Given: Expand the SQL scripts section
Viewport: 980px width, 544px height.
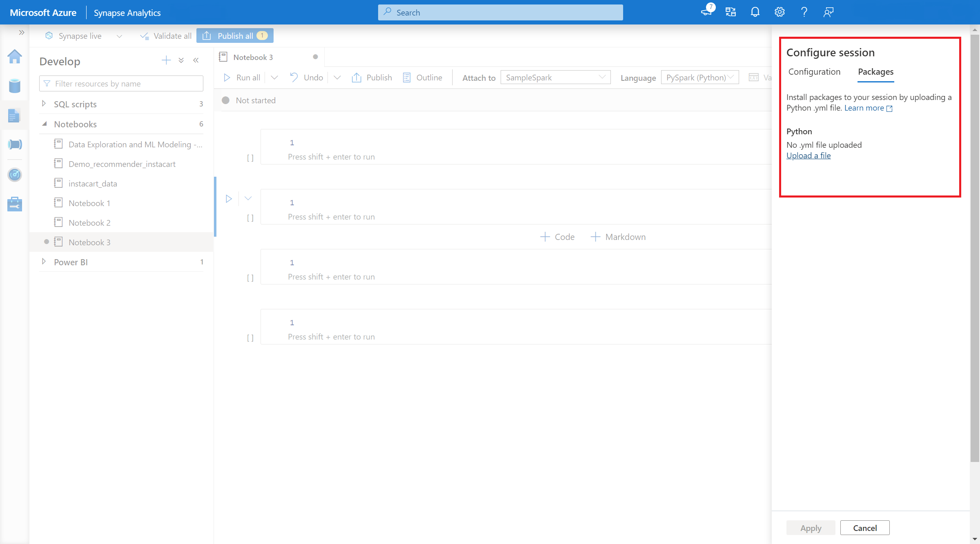Looking at the screenshot, I should (44, 104).
